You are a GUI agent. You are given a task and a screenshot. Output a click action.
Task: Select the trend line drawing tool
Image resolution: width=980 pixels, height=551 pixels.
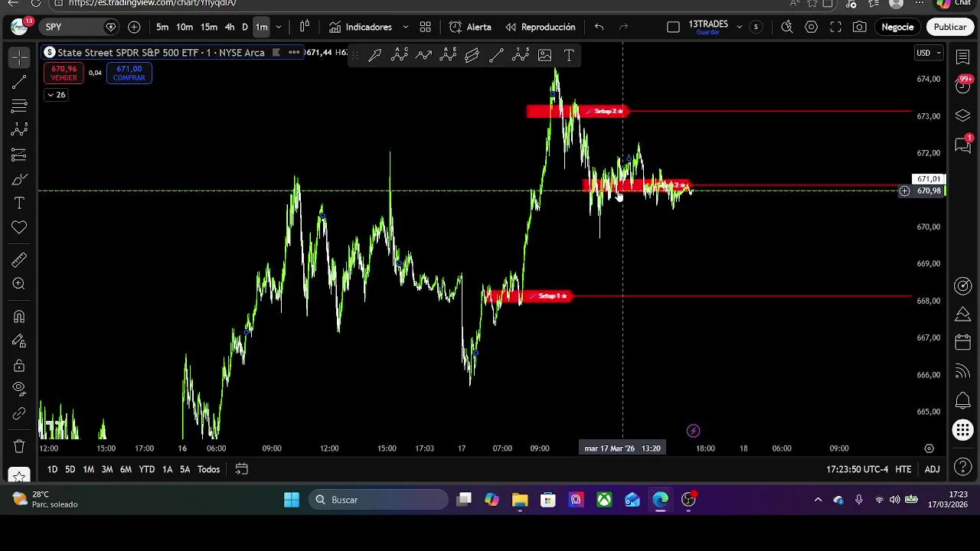point(19,82)
